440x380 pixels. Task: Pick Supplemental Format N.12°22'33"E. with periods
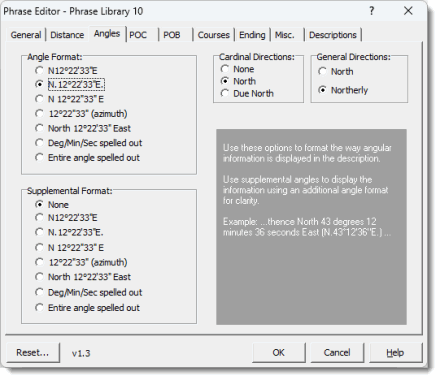pyautogui.click(x=69, y=232)
